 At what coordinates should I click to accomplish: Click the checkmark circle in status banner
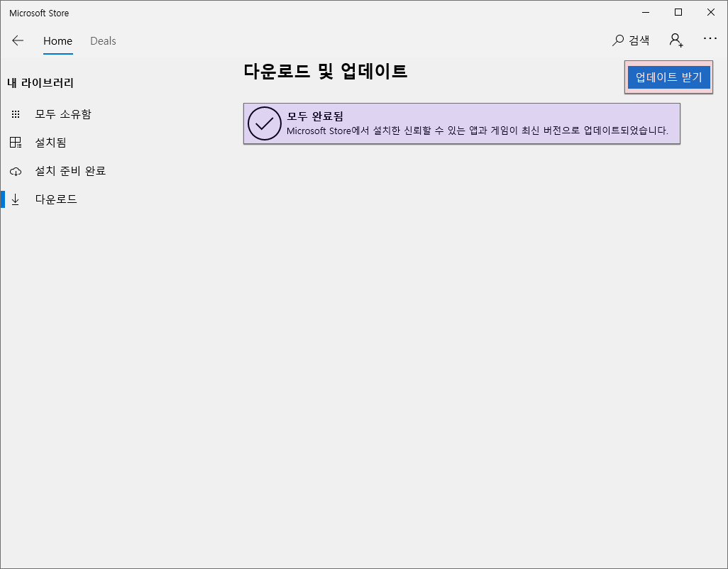(264, 123)
